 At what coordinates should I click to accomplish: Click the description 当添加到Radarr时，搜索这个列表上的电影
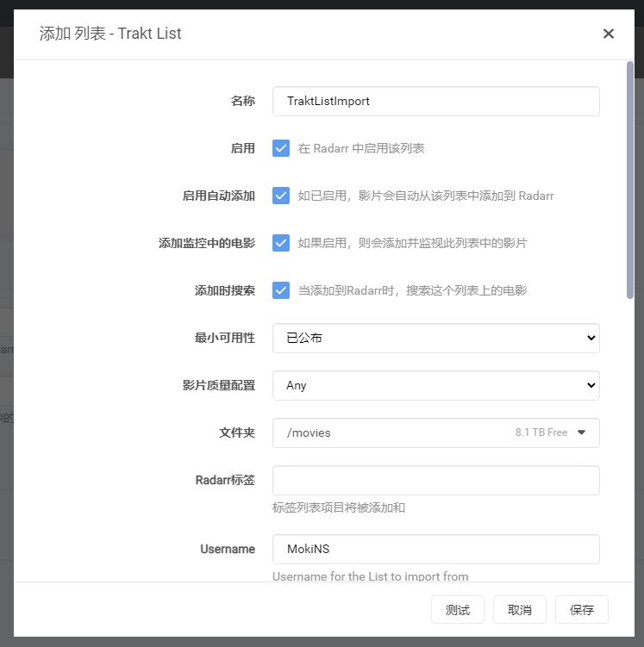412,290
